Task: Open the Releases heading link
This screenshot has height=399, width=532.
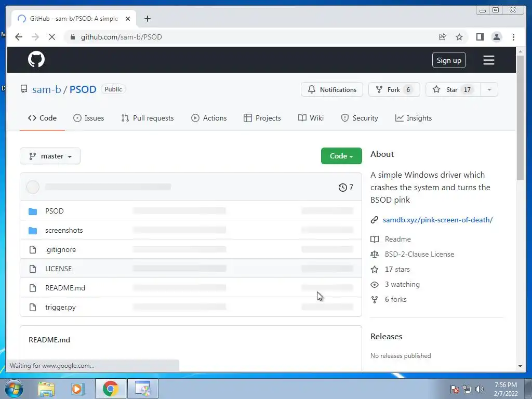Action: [x=387, y=337]
